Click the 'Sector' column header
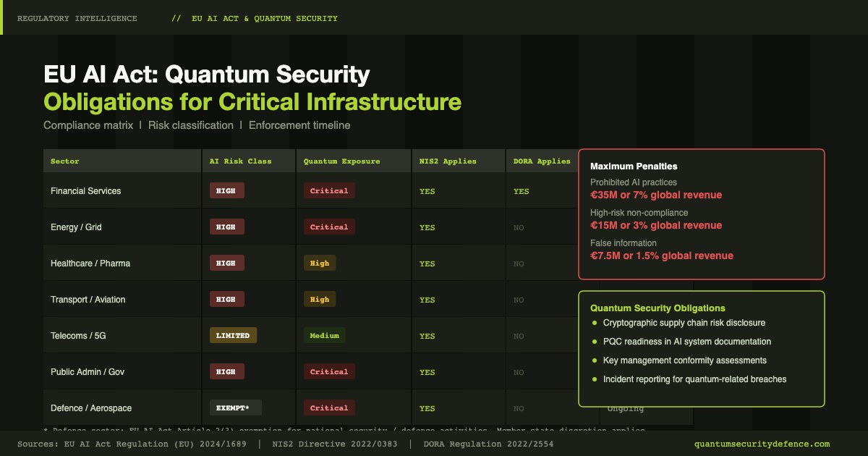The width and height of the screenshot is (868, 456). (x=65, y=161)
